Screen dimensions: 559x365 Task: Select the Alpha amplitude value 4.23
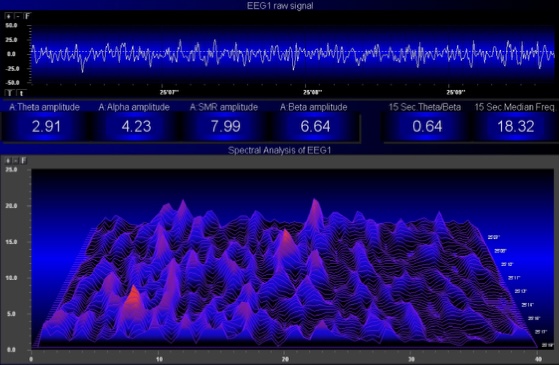click(136, 127)
